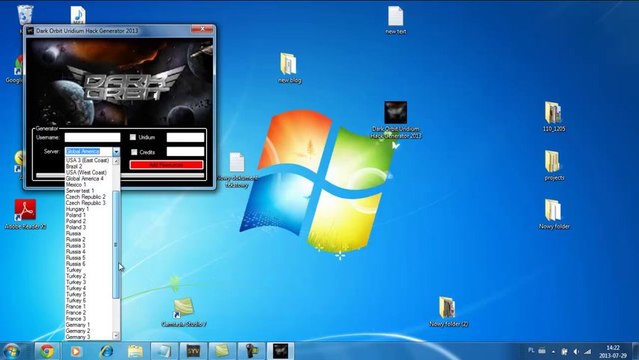Choose 'Turkey 6' from server list
Screen dimensions: 639x360
[76, 300]
